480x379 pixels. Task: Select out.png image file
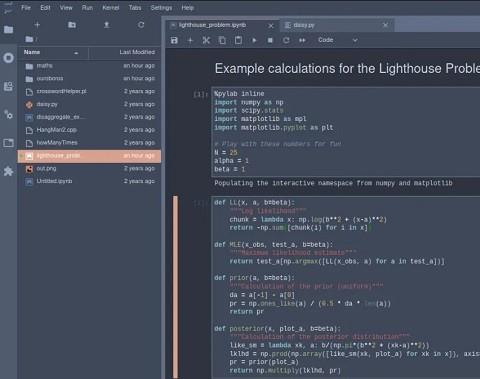click(x=89, y=168)
